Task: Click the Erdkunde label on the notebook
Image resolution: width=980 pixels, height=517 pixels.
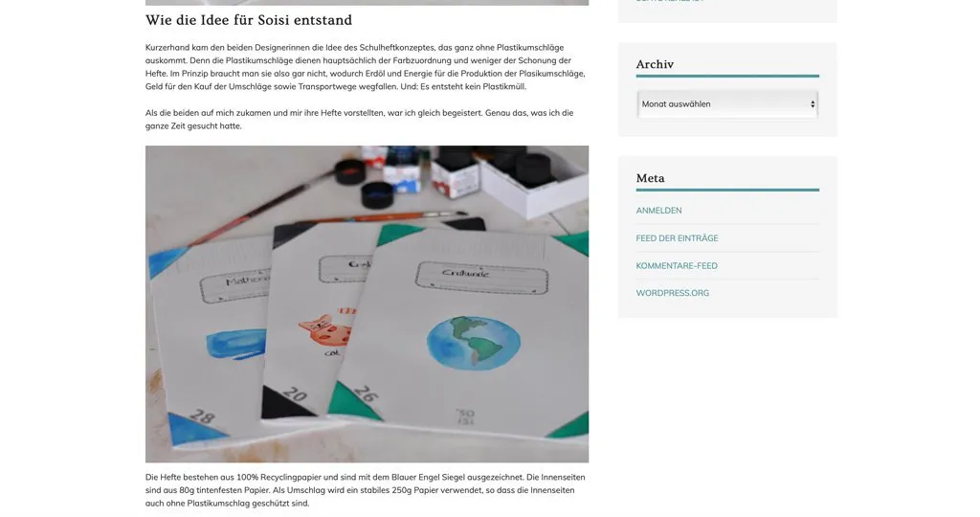Action: pyautogui.click(x=466, y=273)
